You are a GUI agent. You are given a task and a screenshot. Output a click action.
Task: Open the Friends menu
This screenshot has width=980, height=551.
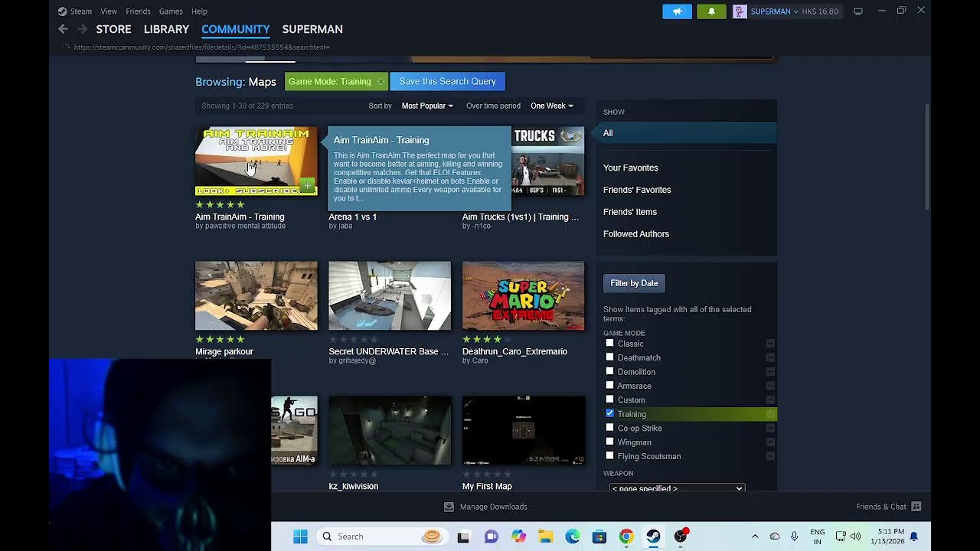click(x=138, y=11)
